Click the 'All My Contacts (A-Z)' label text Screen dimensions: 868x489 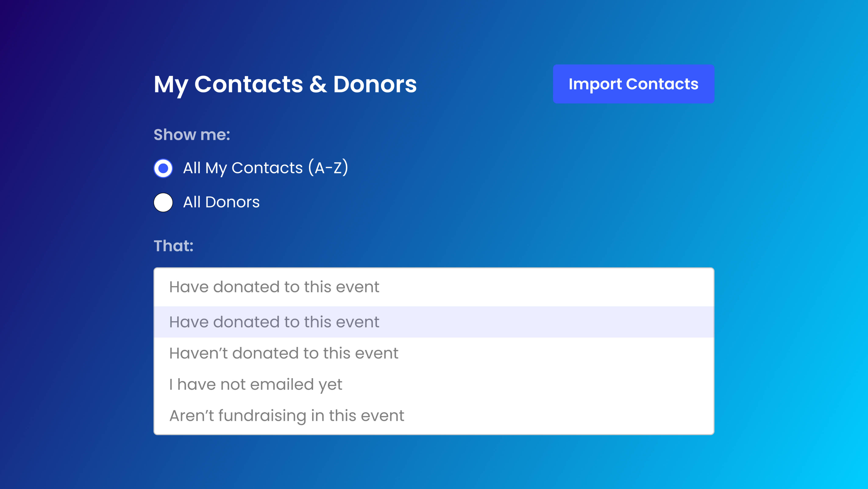pos(266,168)
